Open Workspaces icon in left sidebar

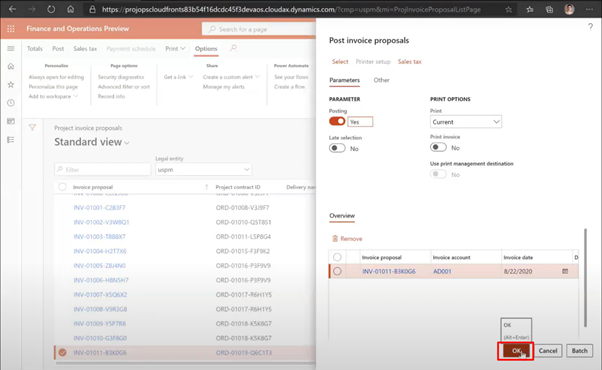[11, 121]
